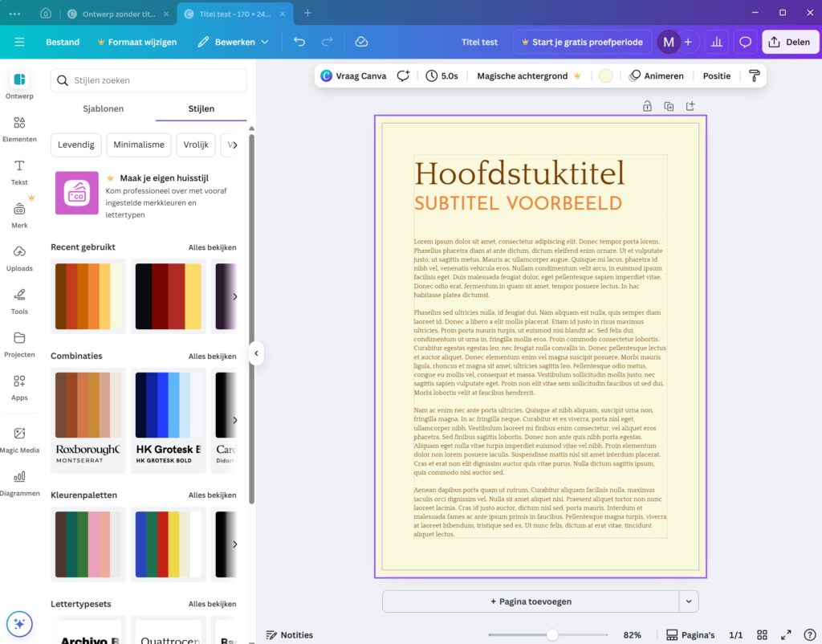Open Magic Media in sidebar

(x=19, y=439)
